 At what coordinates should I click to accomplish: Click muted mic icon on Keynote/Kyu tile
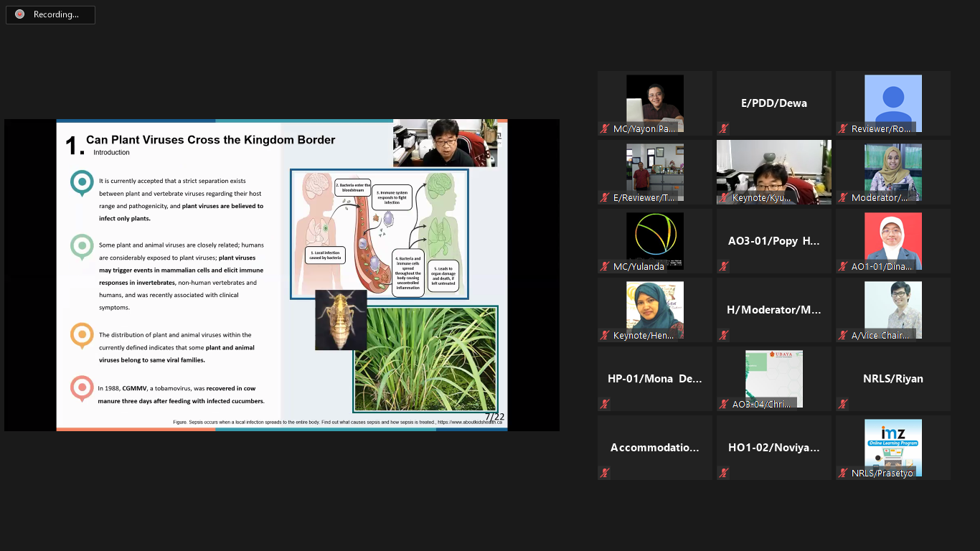click(725, 198)
